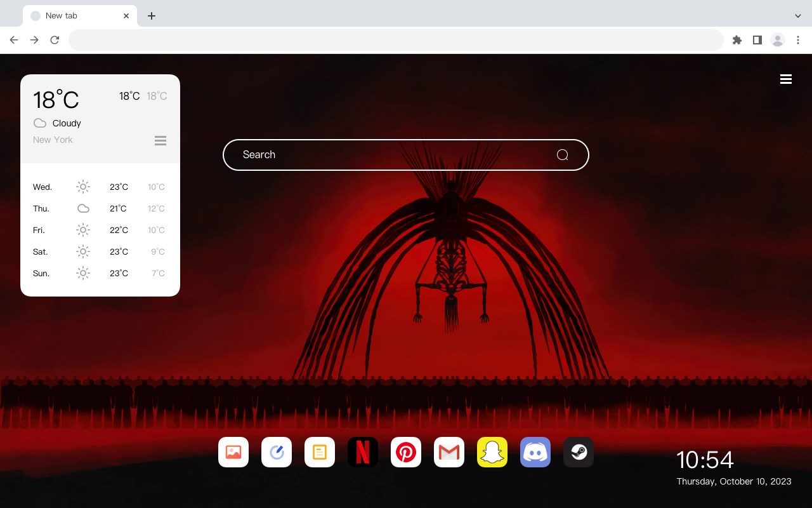The height and width of the screenshot is (508, 812).
Task: Open the Netflix shortcut
Action: [363, 452]
